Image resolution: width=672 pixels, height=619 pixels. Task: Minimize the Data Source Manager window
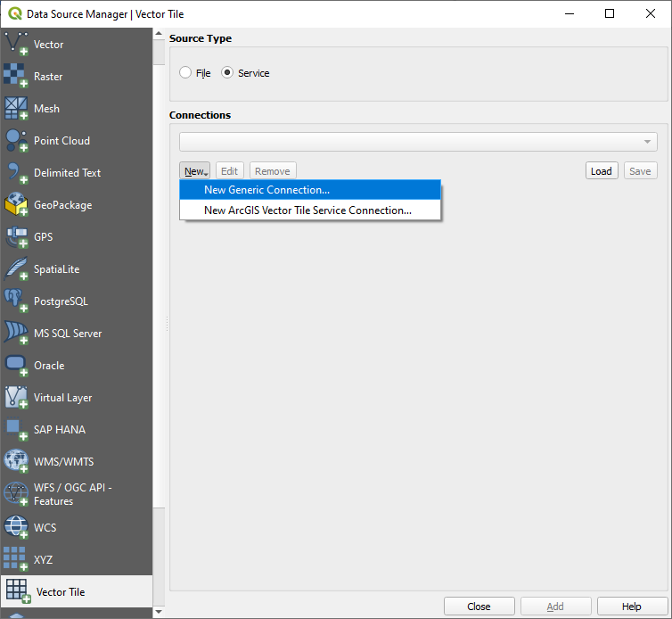coord(570,13)
